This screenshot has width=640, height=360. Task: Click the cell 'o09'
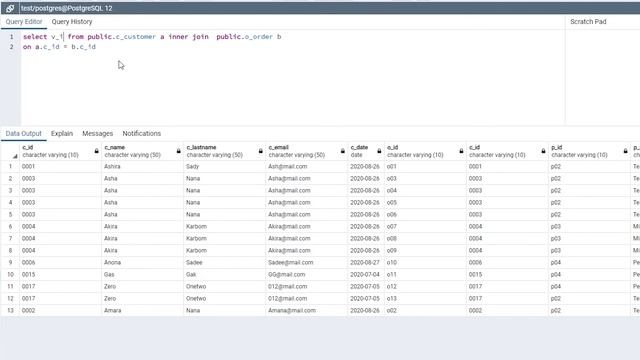(425, 251)
